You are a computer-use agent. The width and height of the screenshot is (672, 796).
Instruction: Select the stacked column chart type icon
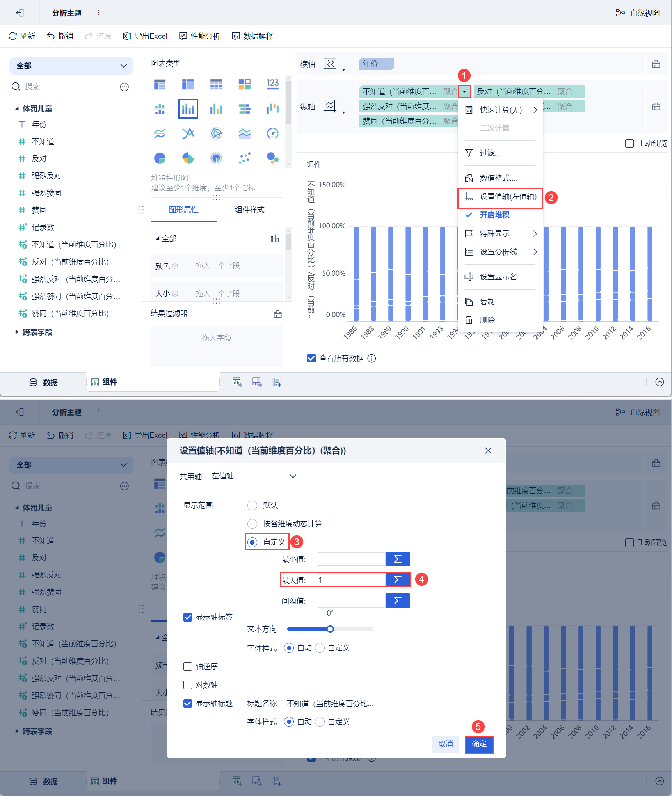[188, 109]
